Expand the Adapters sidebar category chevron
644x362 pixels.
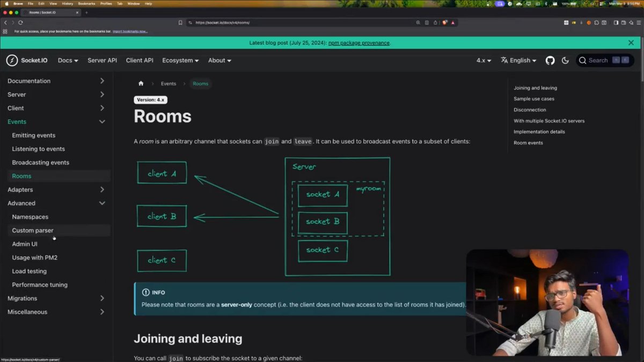pos(102,189)
